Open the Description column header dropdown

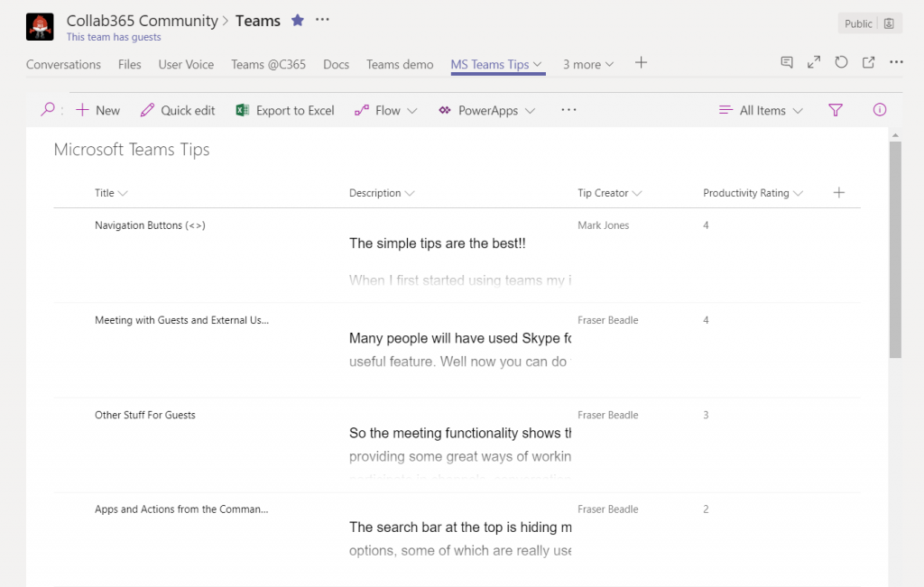coord(382,193)
